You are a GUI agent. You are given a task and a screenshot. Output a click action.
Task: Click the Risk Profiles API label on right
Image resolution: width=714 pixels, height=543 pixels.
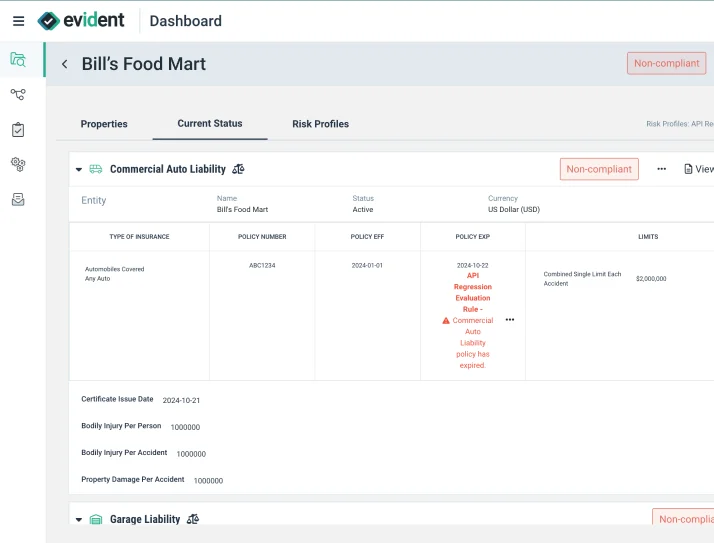pos(680,124)
